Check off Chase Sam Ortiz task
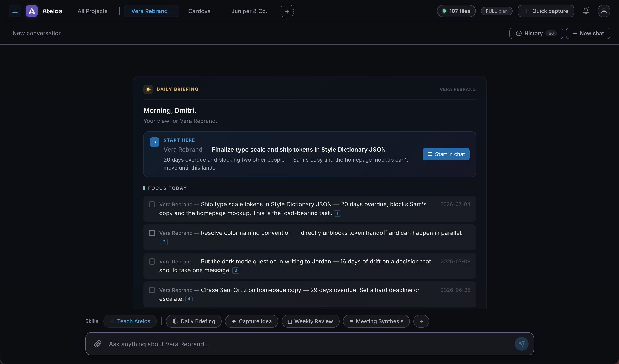This screenshot has height=364, width=619. [x=152, y=290]
